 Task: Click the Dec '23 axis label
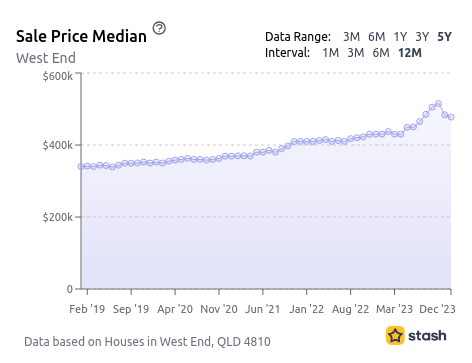(437, 309)
